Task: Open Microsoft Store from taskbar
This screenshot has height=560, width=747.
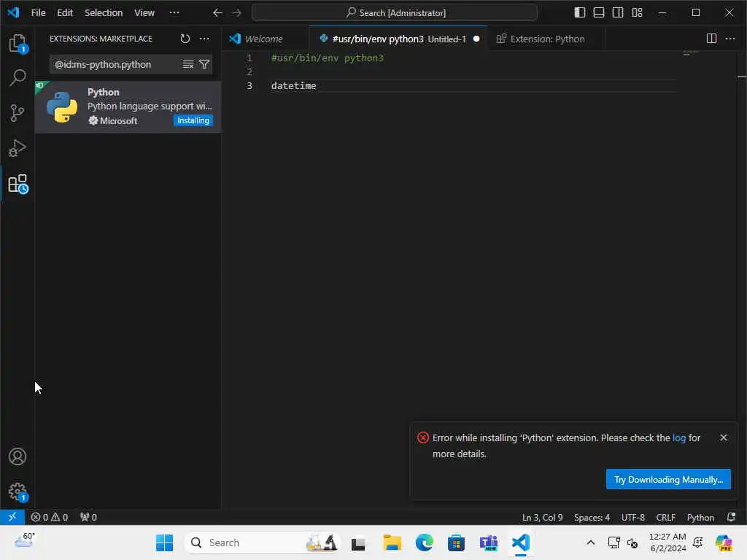Action: coord(456,542)
